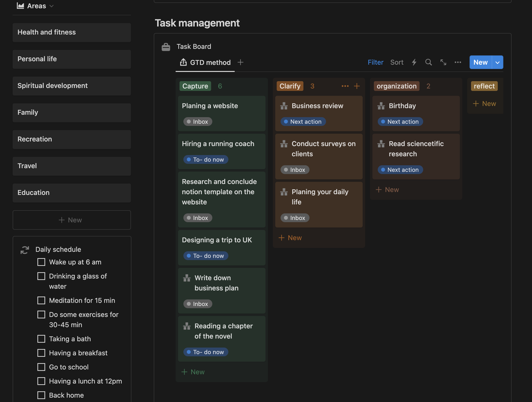
Task: Add new item in Areas list
Action: tap(72, 220)
